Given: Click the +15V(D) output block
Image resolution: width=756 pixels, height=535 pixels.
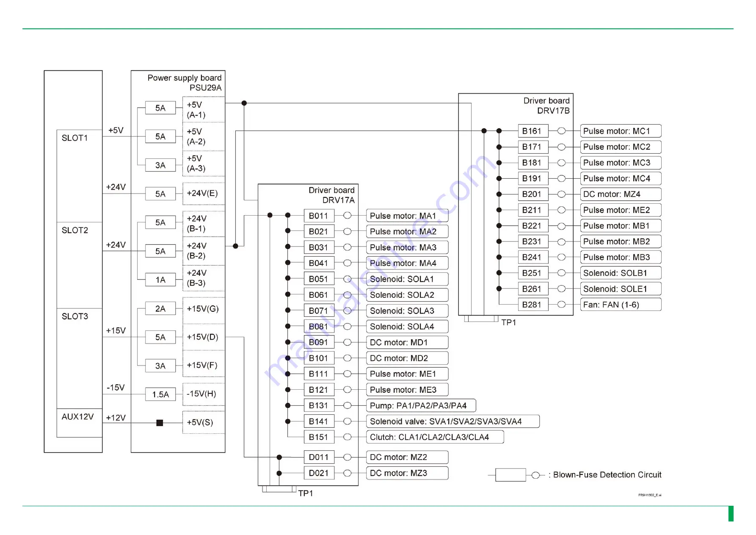Looking at the screenshot, I should 204,337.
